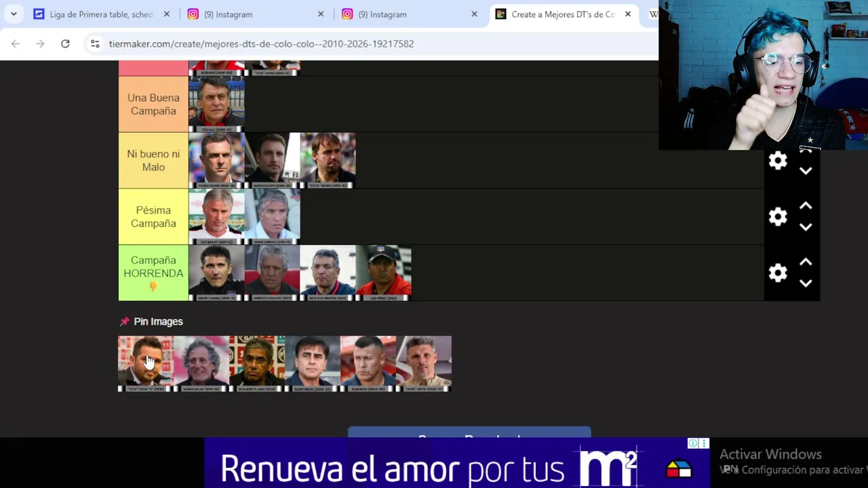Click the Pin Images heading
The width and height of the screenshot is (868, 488).
[x=158, y=321]
